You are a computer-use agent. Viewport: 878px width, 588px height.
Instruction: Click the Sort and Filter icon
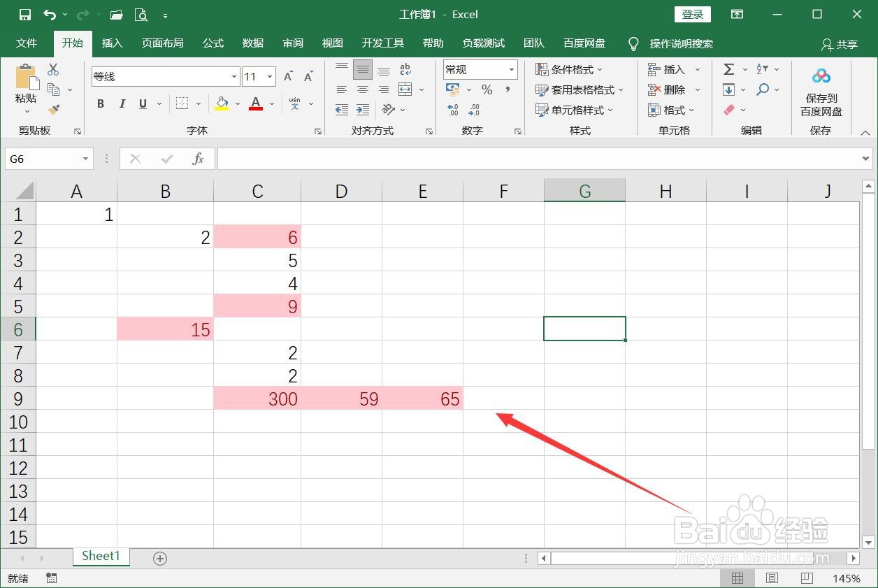point(763,69)
